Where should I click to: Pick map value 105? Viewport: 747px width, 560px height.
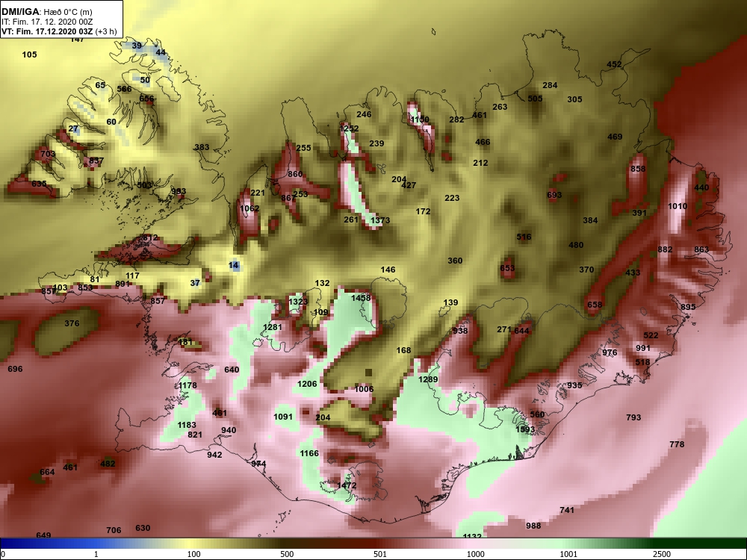point(30,55)
